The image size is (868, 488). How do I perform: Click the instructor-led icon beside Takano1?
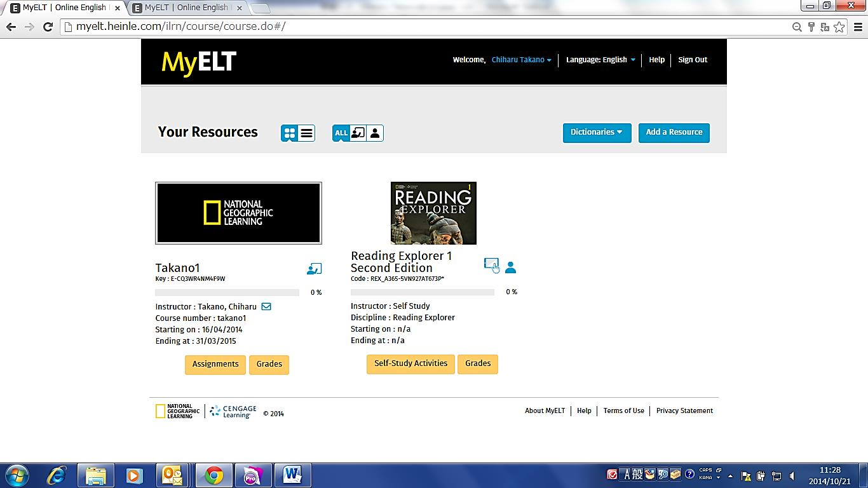[314, 269]
